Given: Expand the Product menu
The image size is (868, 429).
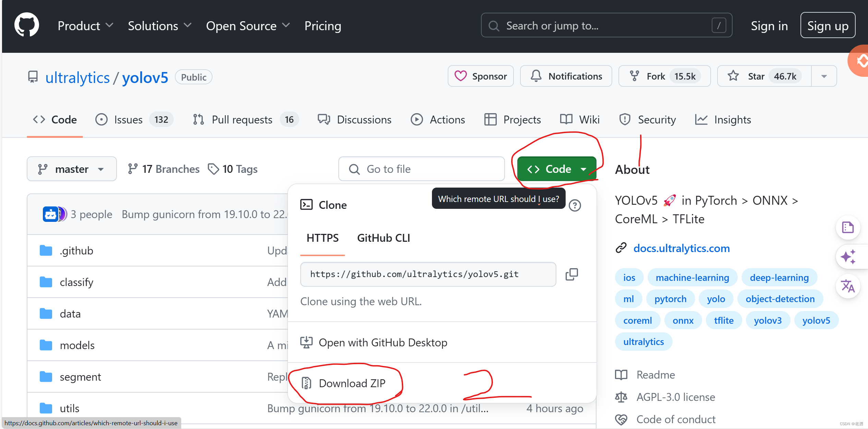Looking at the screenshot, I should (85, 26).
